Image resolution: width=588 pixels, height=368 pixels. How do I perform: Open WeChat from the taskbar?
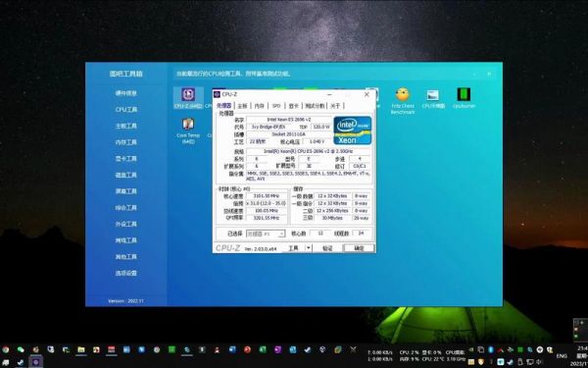tap(21, 349)
